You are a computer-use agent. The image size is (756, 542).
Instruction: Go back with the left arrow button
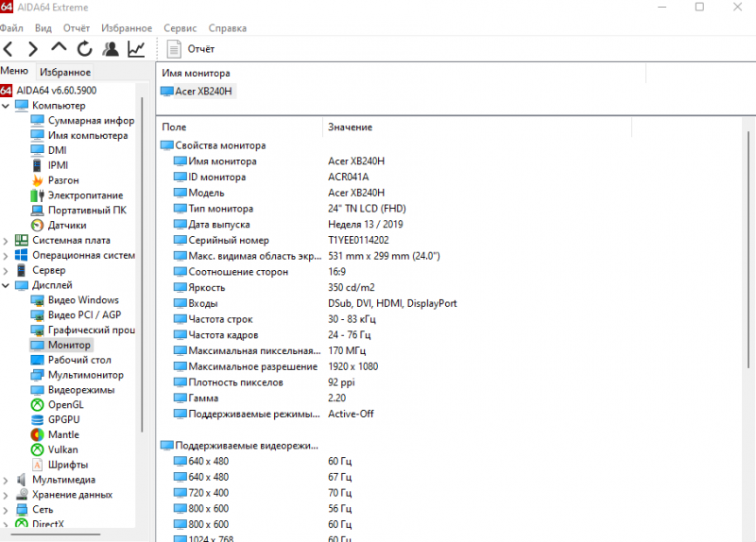pos(9,49)
